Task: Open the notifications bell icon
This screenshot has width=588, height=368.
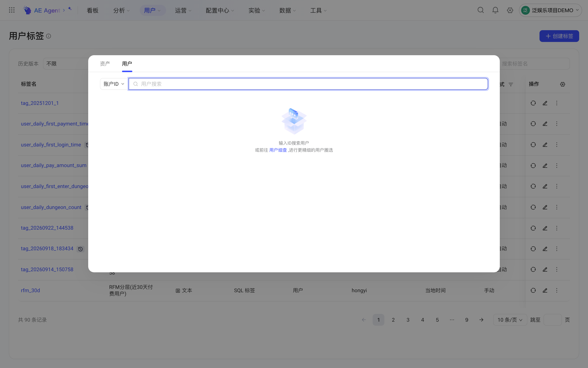Action: 495,10
